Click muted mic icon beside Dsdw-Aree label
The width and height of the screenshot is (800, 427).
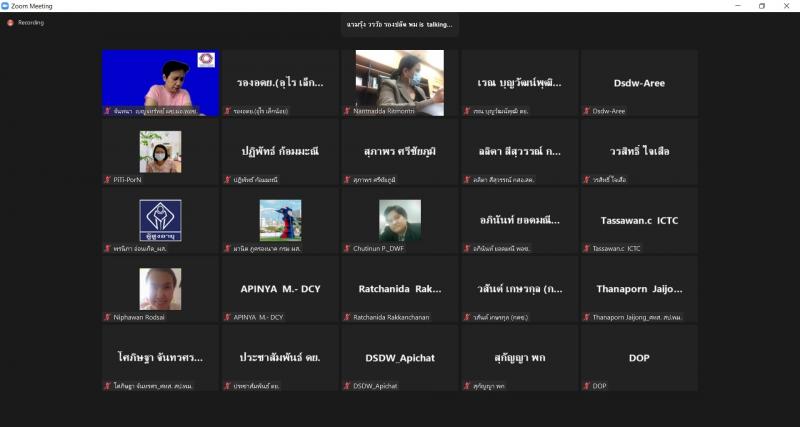(x=587, y=111)
